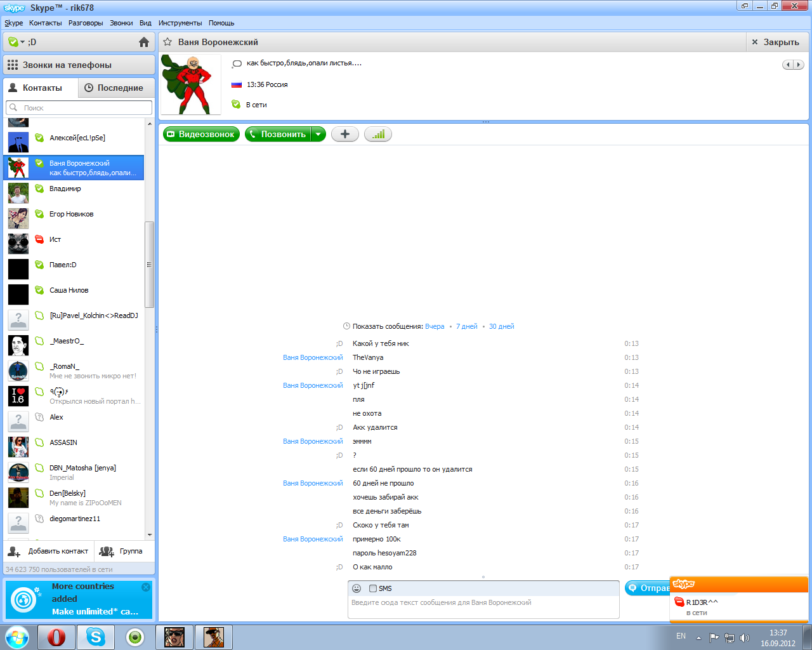Star Ваня Воронежский as favorite
Screen dimensions: 812x650
(x=167, y=42)
